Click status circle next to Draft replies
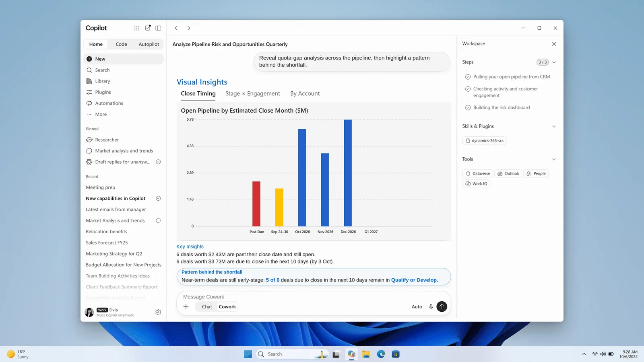The height and width of the screenshot is (362, 644). click(x=158, y=162)
